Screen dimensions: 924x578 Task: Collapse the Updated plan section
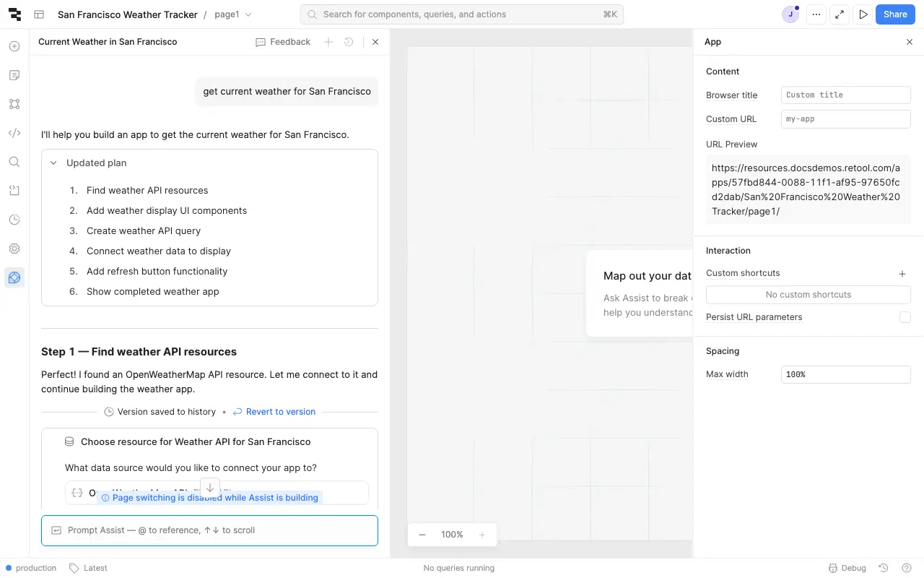53,163
